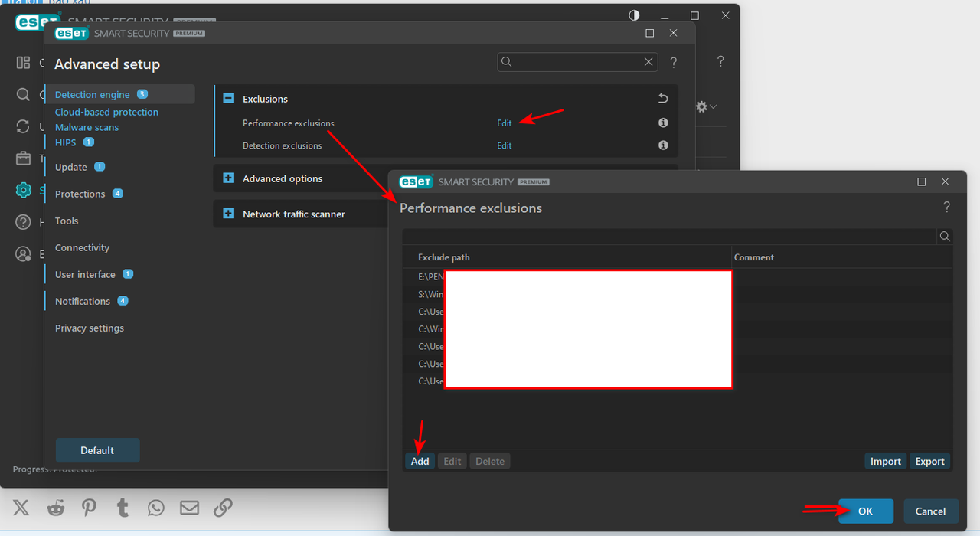Open help in Advanced setup window
The width and height of the screenshot is (980, 536).
[674, 63]
